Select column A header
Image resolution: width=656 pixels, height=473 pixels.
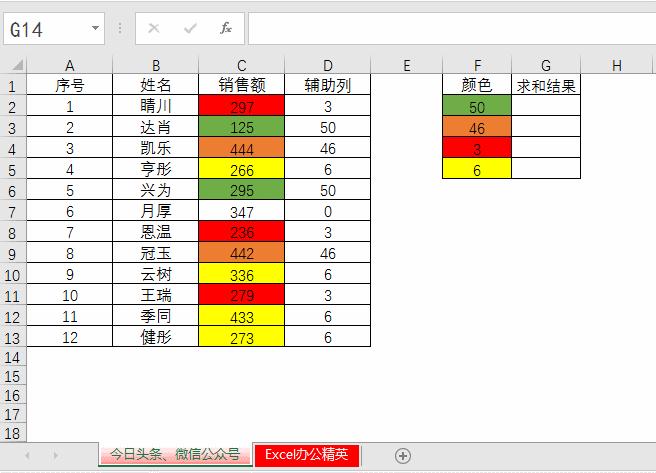pos(70,65)
